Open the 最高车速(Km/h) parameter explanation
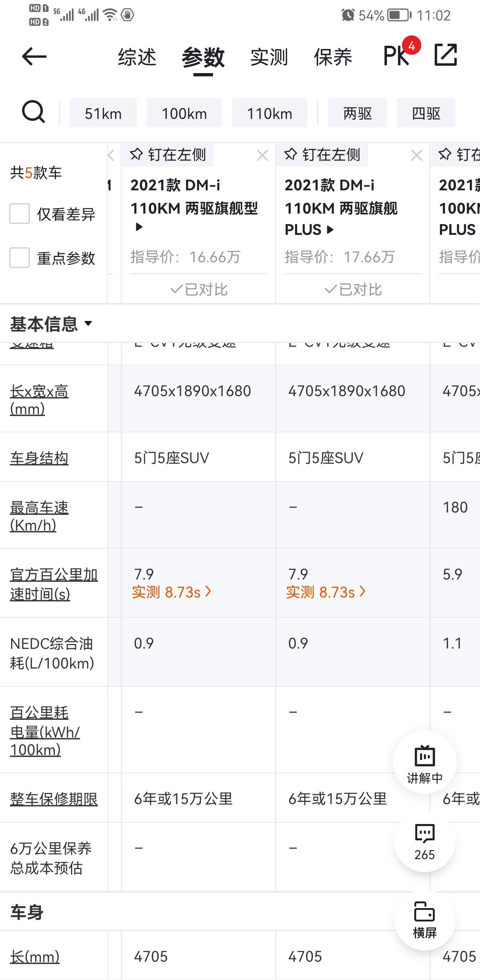Viewport: 480px width, 980px height. (x=39, y=516)
